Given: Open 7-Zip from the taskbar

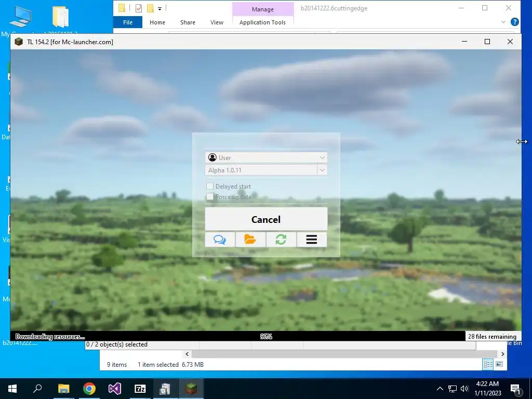Looking at the screenshot, I should pyautogui.click(x=140, y=389).
